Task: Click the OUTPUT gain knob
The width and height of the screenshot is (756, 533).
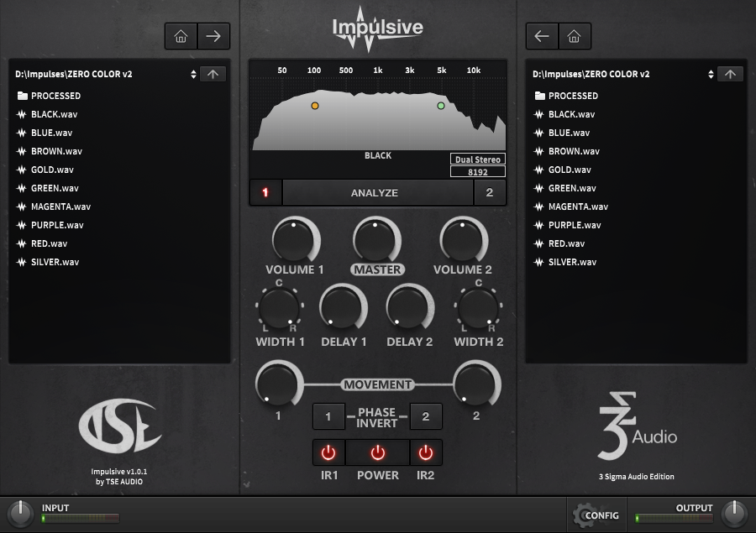Action: [734, 513]
